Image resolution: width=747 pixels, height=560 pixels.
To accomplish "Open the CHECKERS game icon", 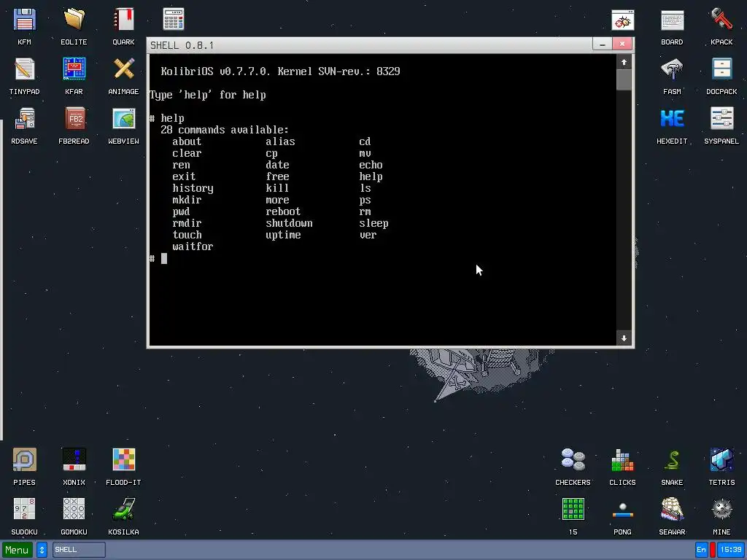I will coord(573,460).
